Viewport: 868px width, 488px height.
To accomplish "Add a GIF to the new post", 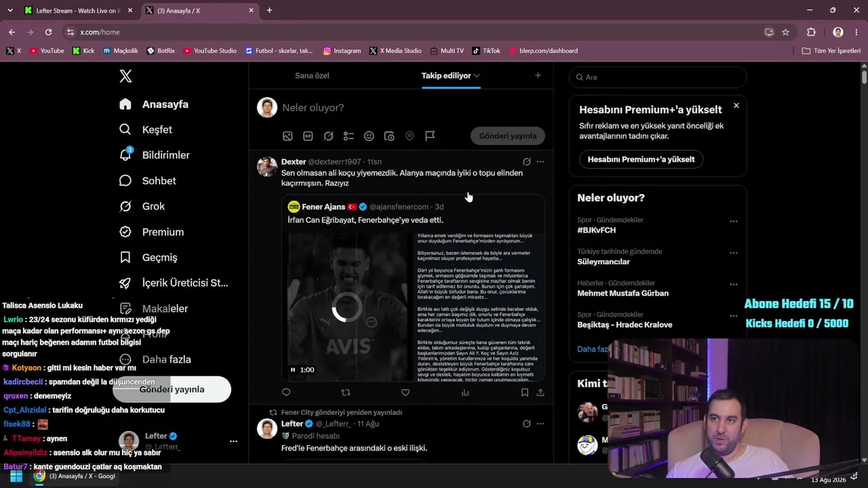I will click(308, 136).
